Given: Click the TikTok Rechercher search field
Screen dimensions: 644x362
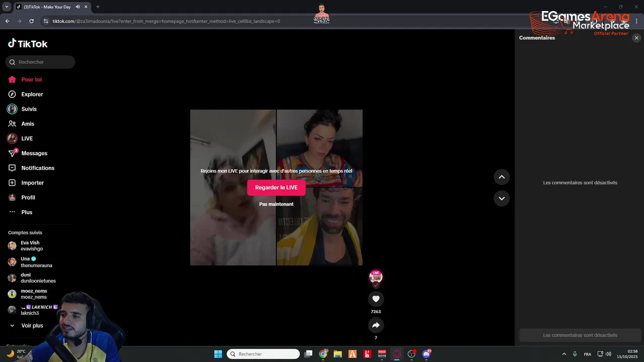Looking at the screenshot, I should click(x=40, y=62).
